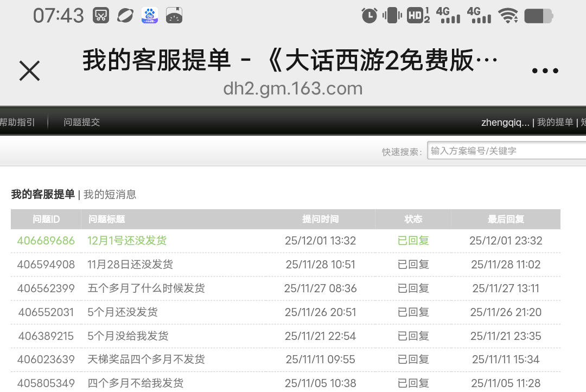The image size is (586, 392).
Task: Open ticket 五个多月了什么时候发货
Action: point(146,288)
